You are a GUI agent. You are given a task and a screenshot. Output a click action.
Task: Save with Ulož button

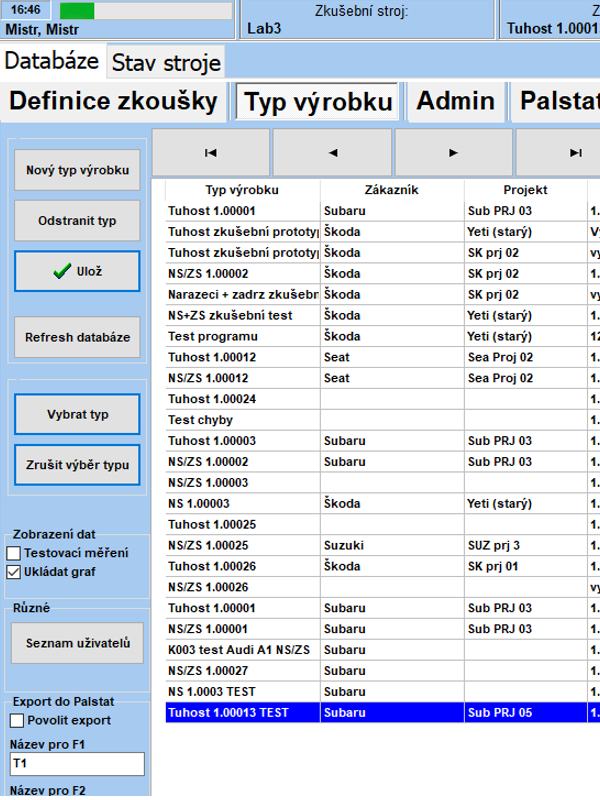pos(77,271)
